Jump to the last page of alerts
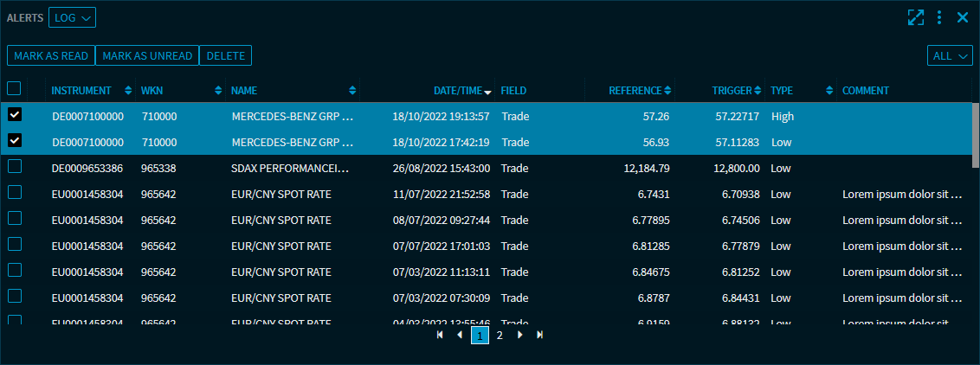 pos(540,335)
